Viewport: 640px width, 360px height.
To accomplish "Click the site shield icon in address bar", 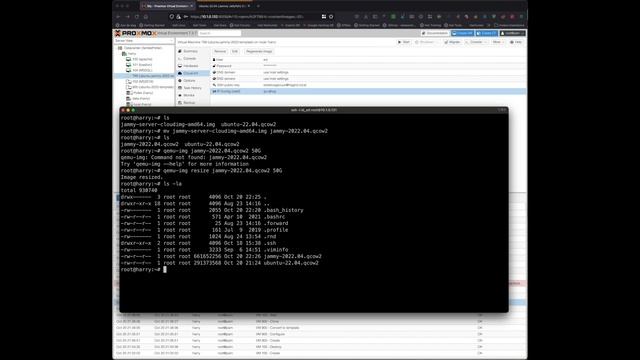I will (172, 17).
